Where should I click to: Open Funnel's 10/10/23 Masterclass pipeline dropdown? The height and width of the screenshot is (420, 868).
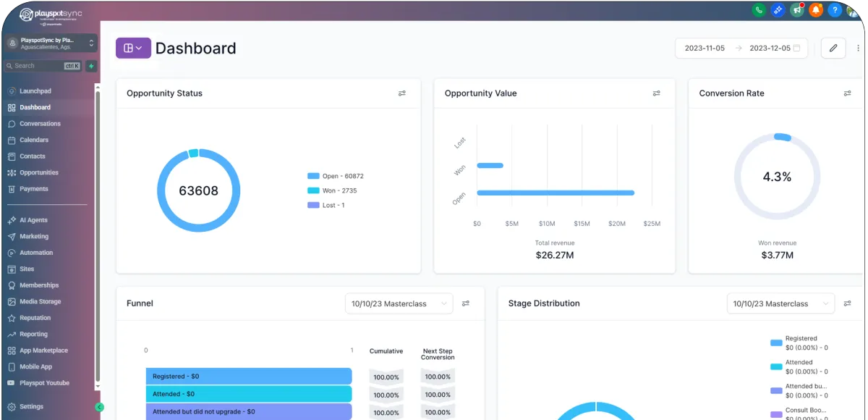[x=399, y=303]
